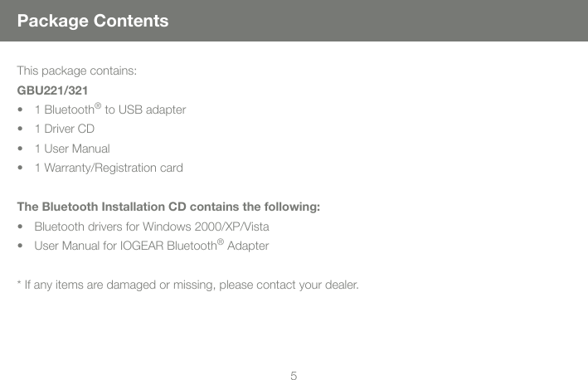This screenshot has height=380, width=588.
Task: Click the bullet before "User Manual for IOGEAR"
Action: [x=20, y=246]
